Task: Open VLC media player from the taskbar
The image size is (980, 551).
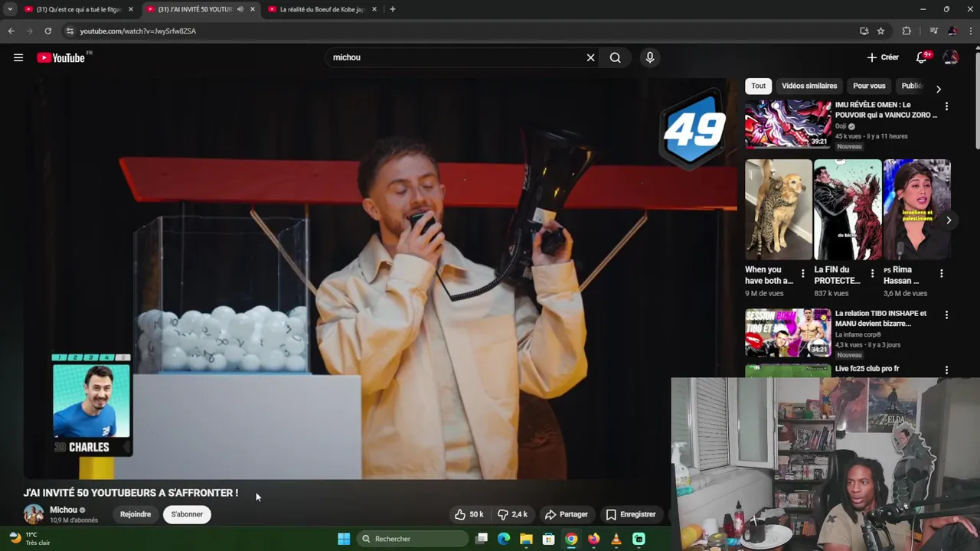Action: pos(616,539)
